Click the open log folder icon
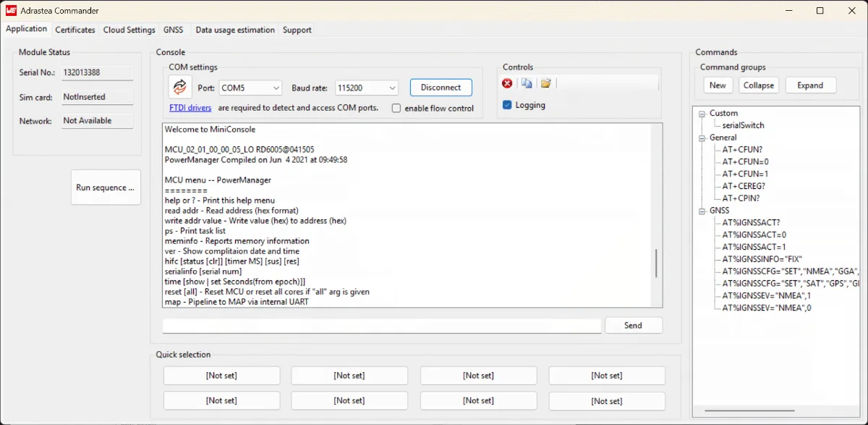This screenshot has height=425, width=868. pos(546,83)
